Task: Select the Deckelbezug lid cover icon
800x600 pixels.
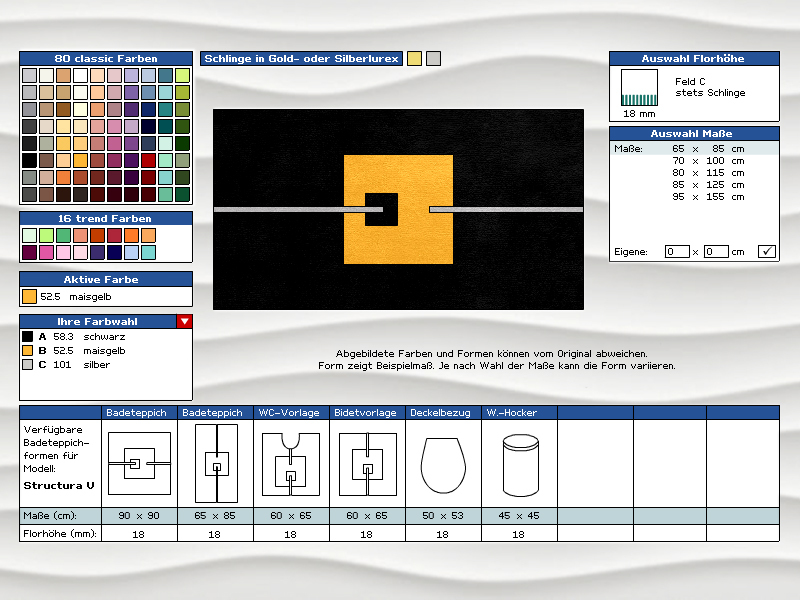Action: (x=443, y=465)
